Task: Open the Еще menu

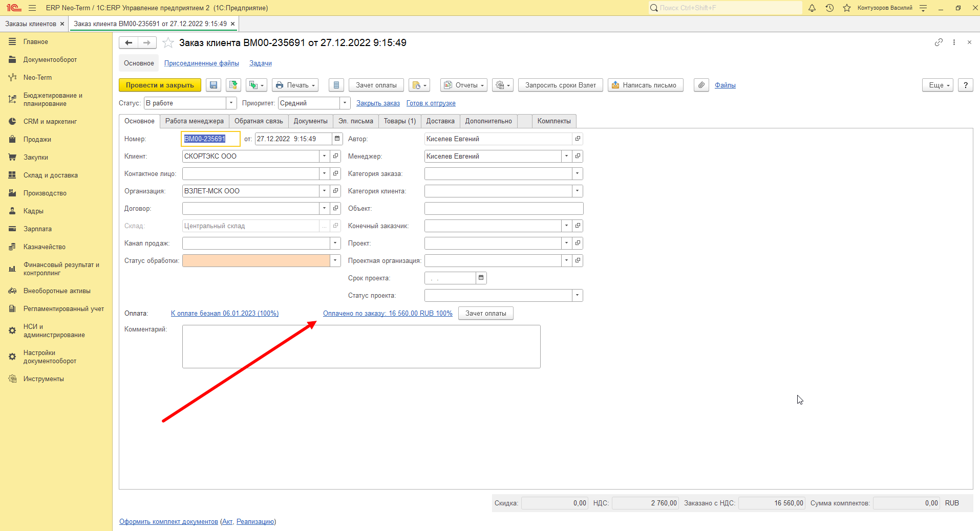Action: coord(938,85)
